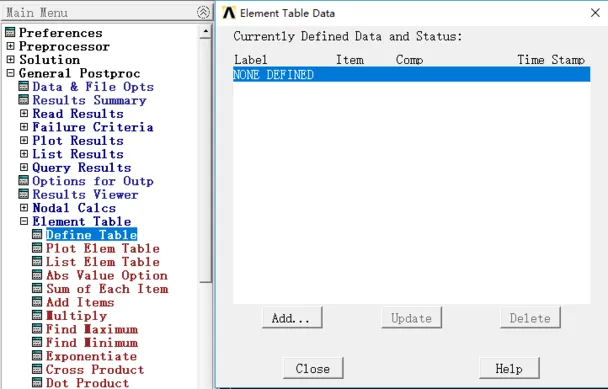The width and height of the screenshot is (608, 389).
Task: Select the Find Minimum entry
Action: (x=92, y=342)
